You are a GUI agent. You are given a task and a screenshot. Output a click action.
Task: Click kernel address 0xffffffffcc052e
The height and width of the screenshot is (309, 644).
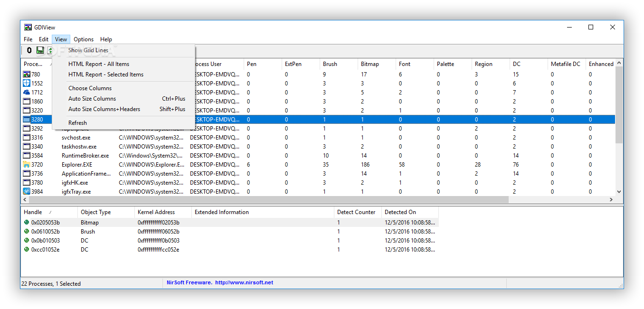(158, 250)
